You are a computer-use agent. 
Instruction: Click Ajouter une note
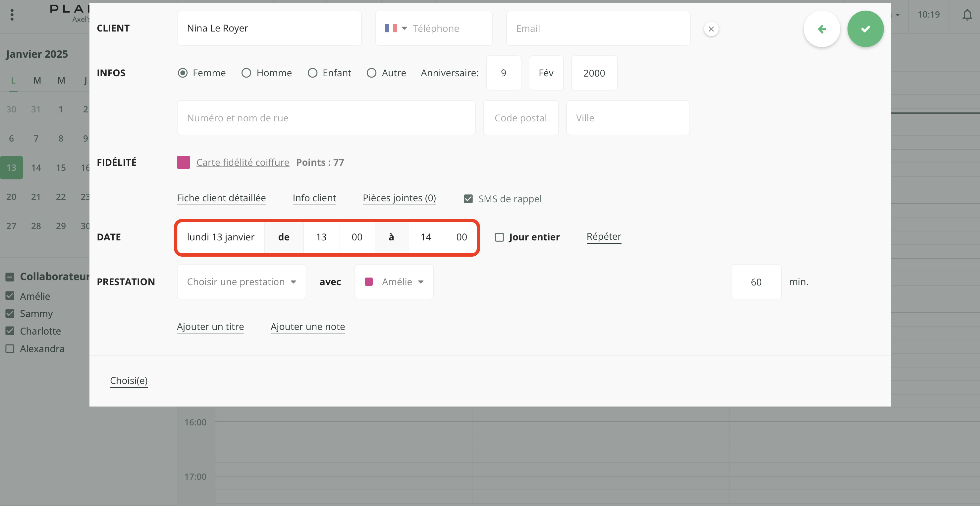tap(308, 326)
